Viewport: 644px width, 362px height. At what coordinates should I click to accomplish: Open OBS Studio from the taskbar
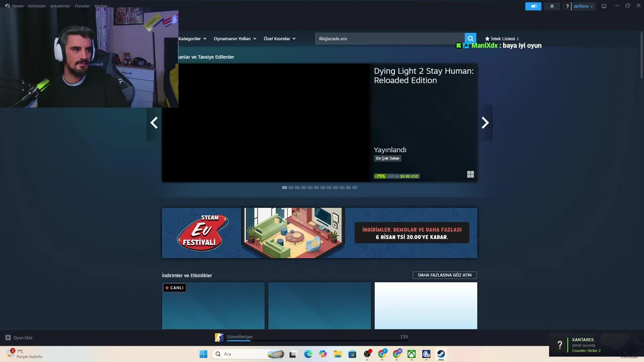tap(367, 354)
